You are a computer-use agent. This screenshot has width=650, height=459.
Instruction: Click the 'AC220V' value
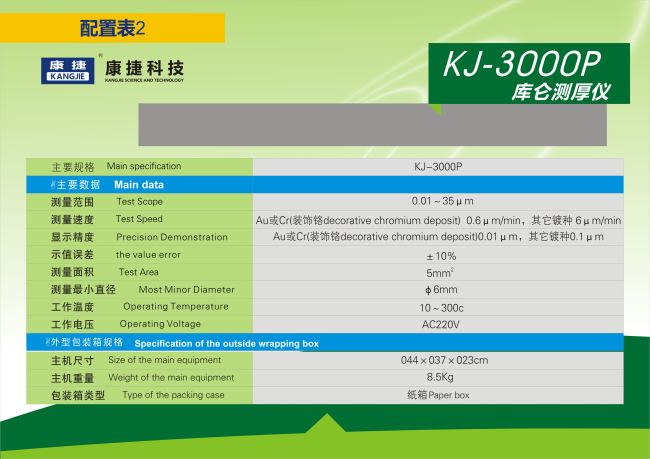coord(441,325)
